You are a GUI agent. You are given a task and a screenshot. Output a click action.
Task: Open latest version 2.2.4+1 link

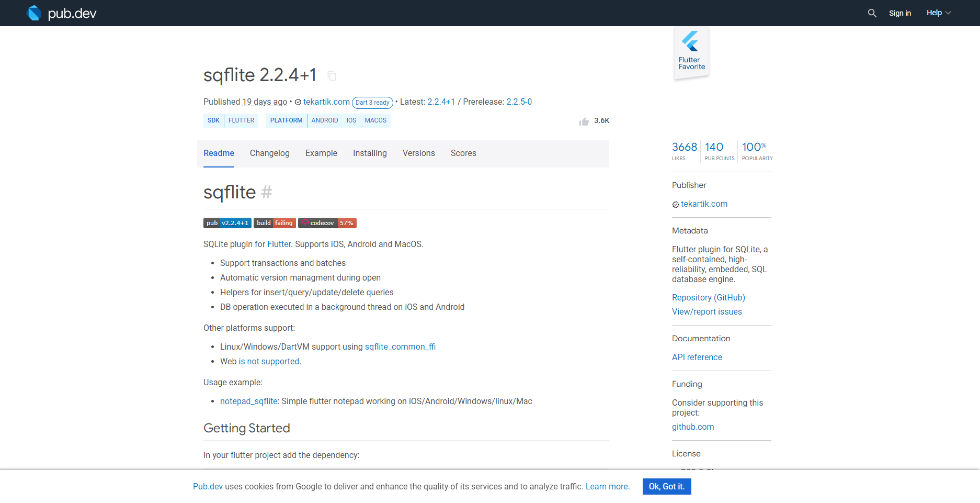point(441,102)
